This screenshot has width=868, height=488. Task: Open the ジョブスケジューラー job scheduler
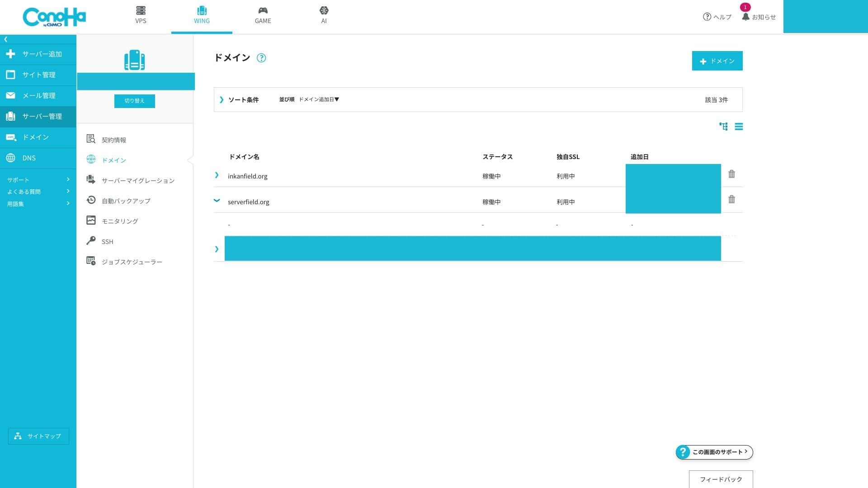point(132,262)
